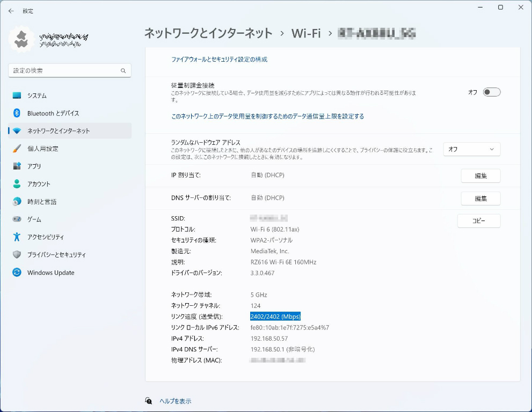Click Edit button for DNS server assignment
The width and height of the screenshot is (532, 412).
click(480, 198)
